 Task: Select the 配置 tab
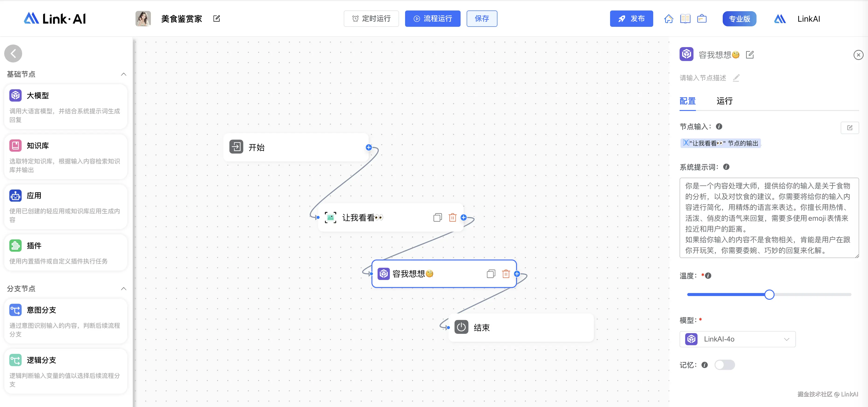[687, 101]
